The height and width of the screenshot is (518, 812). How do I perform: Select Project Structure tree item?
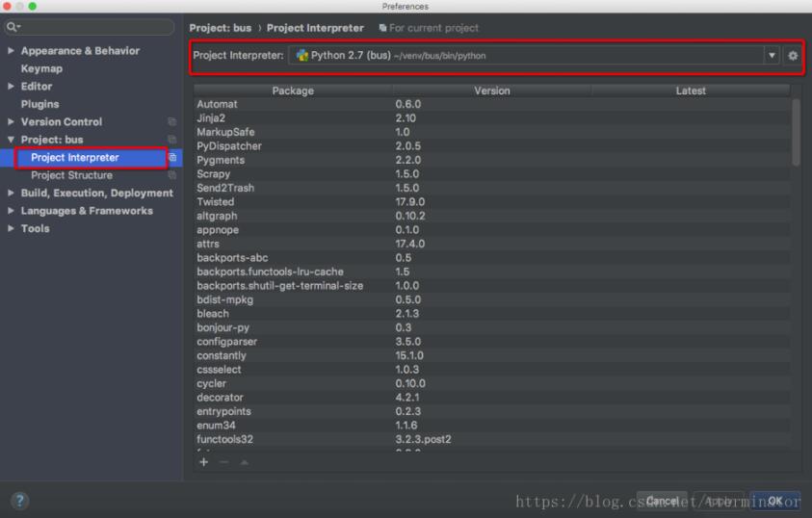[71, 175]
